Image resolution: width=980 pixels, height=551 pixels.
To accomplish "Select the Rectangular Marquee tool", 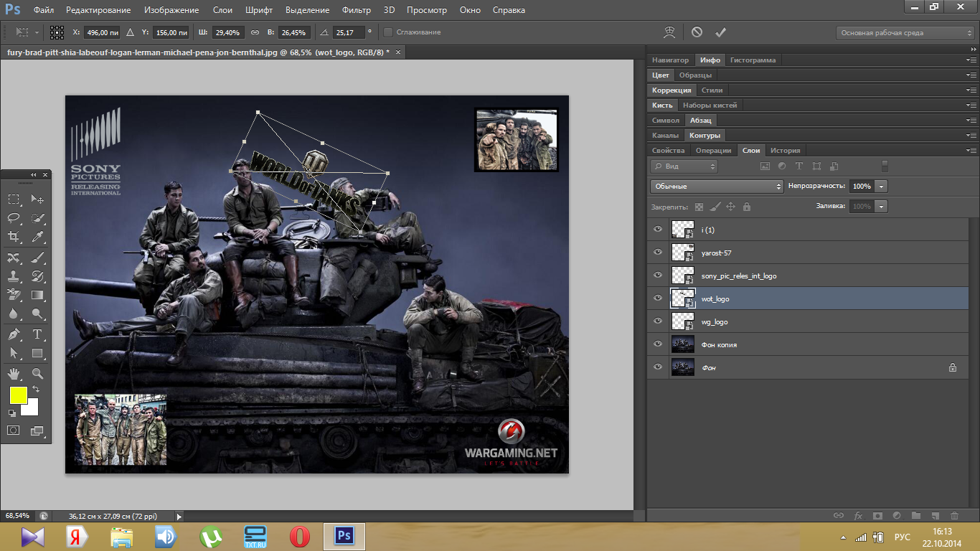I will coord(14,199).
